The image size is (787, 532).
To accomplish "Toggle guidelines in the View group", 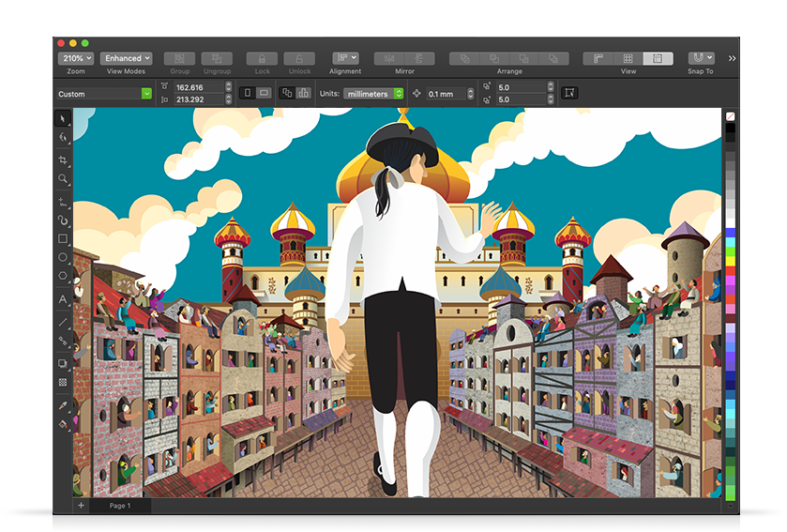I will point(658,58).
